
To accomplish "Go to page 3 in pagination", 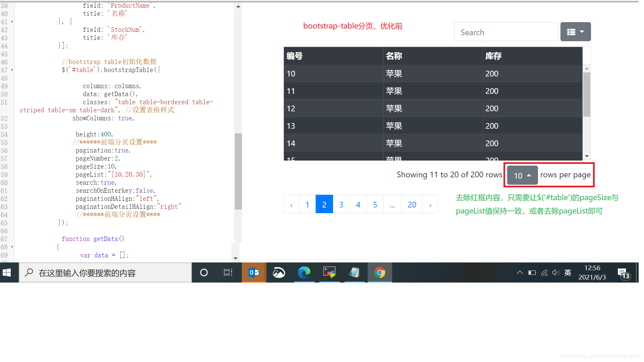I will tap(341, 204).
